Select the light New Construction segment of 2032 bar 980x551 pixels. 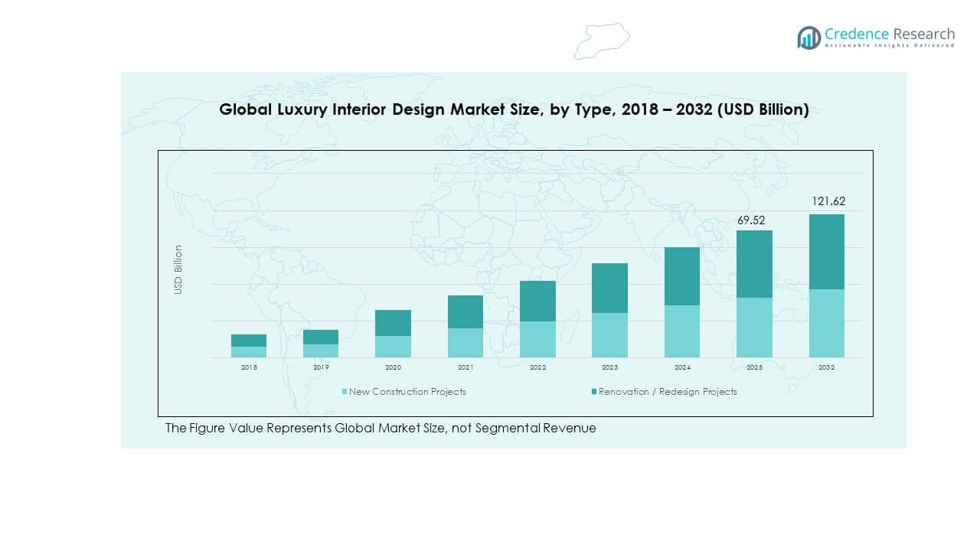pyautogui.click(x=826, y=323)
